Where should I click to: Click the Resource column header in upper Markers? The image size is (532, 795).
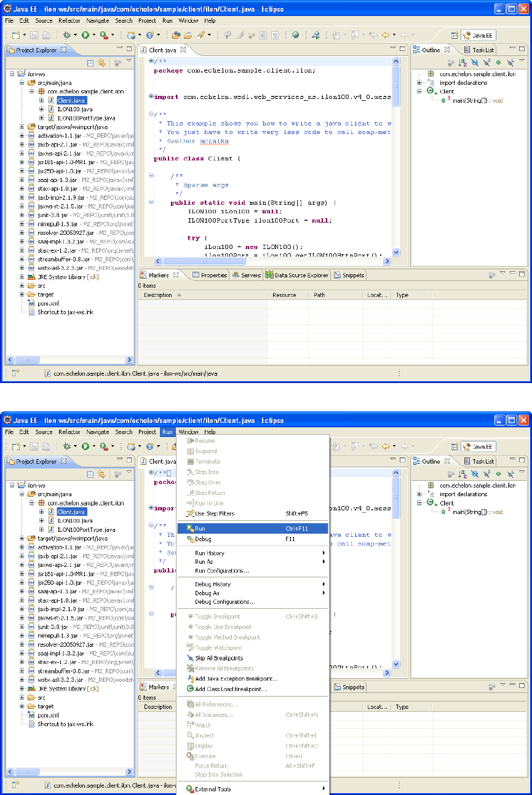click(288, 295)
